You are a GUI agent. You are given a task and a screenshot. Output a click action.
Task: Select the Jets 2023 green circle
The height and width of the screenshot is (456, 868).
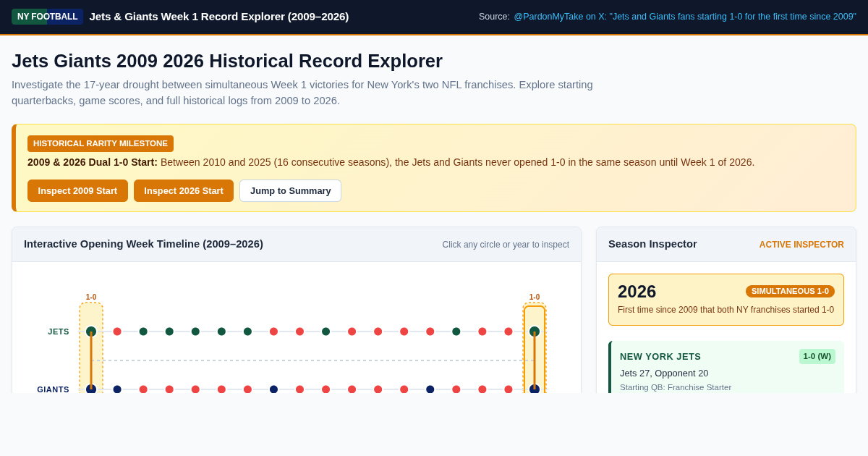tap(456, 332)
